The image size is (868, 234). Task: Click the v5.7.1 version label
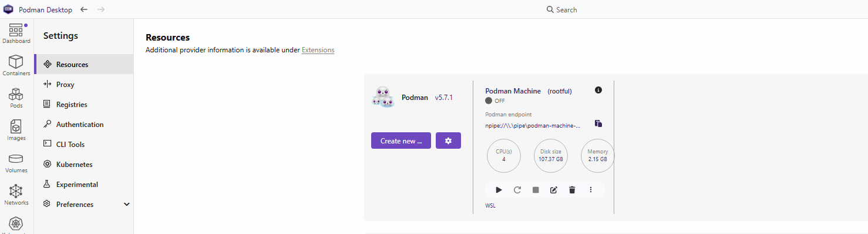(444, 97)
